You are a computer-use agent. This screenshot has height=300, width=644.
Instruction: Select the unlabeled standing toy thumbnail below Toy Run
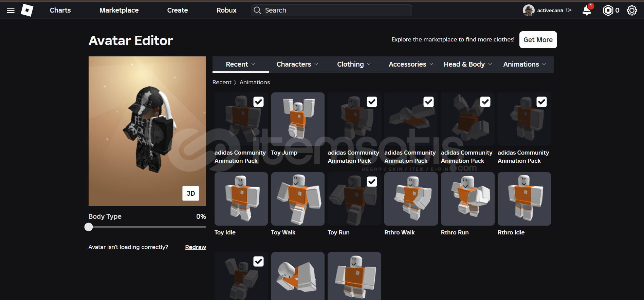pyautogui.click(x=354, y=276)
